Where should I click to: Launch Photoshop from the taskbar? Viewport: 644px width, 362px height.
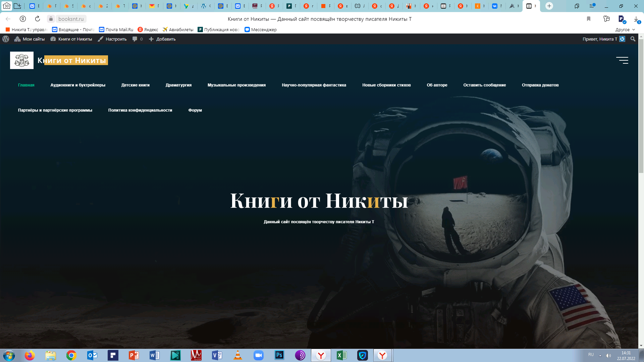point(279,355)
